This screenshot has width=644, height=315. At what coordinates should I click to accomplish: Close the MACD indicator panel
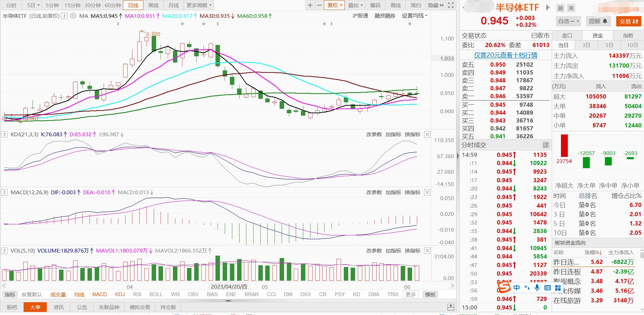427,192
